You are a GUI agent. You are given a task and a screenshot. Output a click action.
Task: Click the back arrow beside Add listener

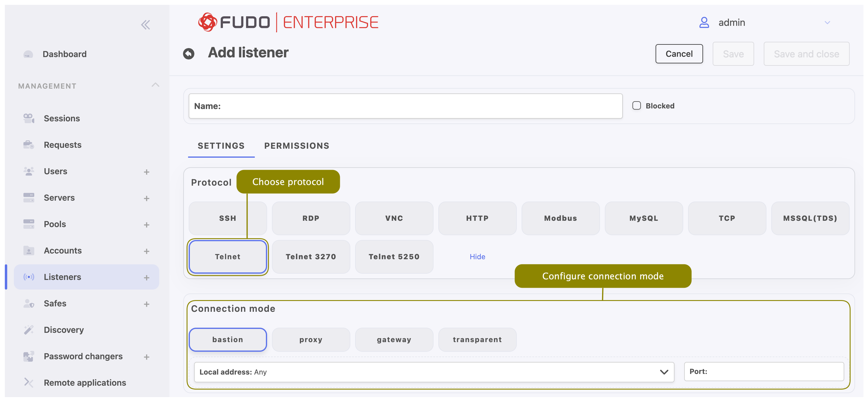coord(188,53)
